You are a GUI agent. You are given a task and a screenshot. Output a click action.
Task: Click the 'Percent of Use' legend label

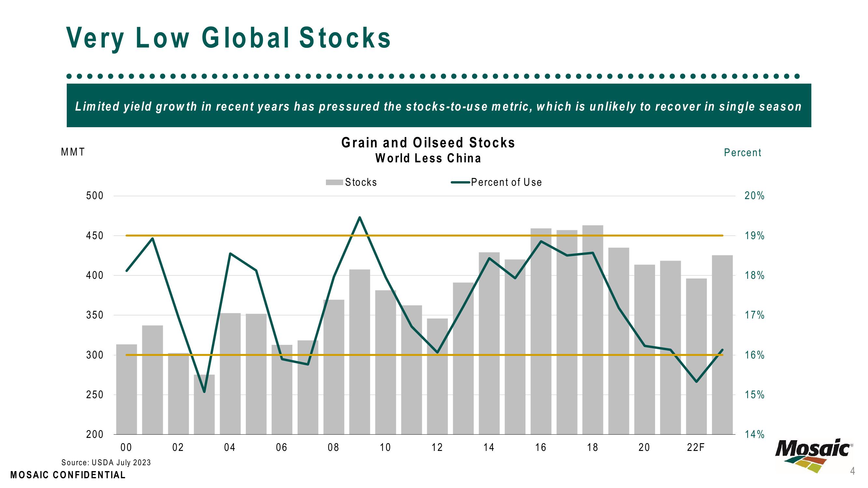(507, 183)
